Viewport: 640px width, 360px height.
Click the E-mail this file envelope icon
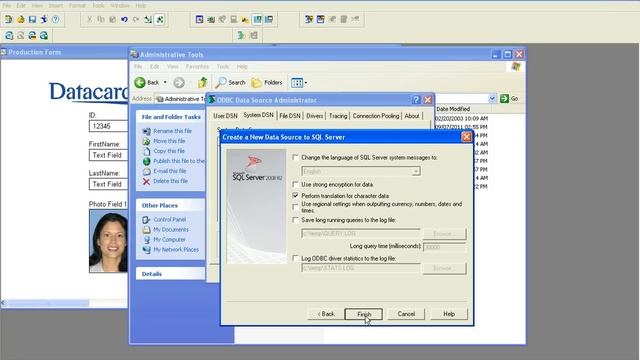pos(147,171)
